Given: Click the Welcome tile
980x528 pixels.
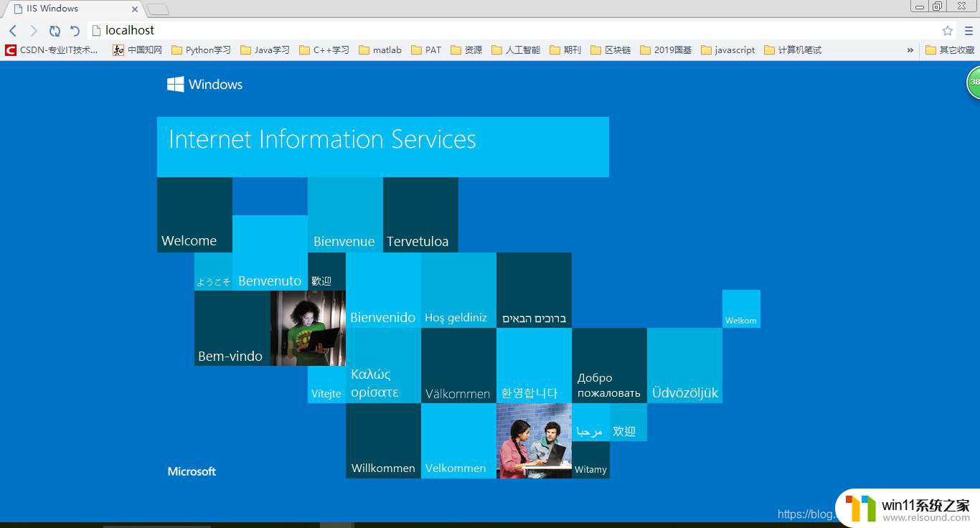Looking at the screenshot, I should tap(194, 215).
